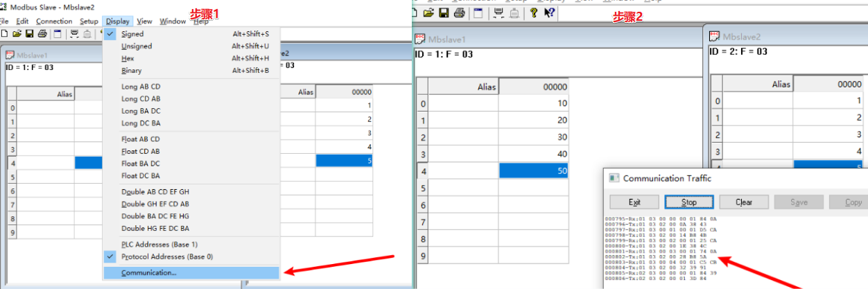The height and width of the screenshot is (289, 868).
Task: Click Open folder icon in left Modbus Slave toolbar
Action: 17,33
